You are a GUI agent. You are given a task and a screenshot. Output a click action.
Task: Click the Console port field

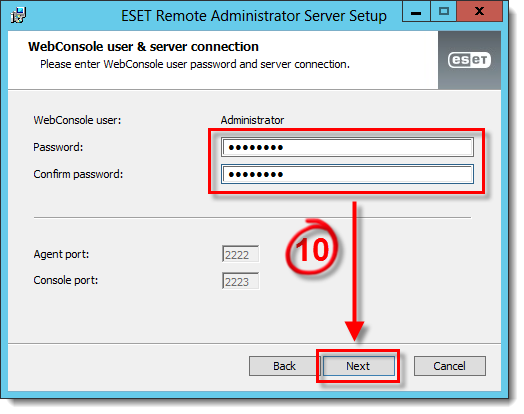pos(241,281)
